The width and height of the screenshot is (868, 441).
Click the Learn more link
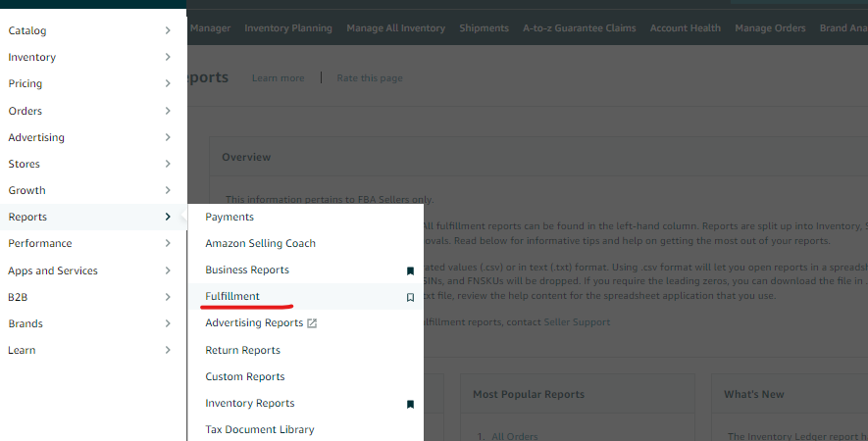click(278, 78)
